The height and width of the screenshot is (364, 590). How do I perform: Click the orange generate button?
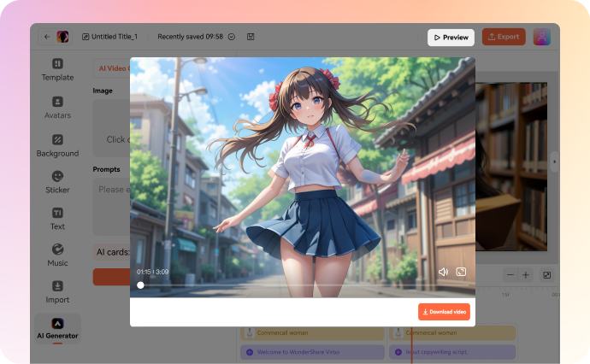click(x=111, y=277)
